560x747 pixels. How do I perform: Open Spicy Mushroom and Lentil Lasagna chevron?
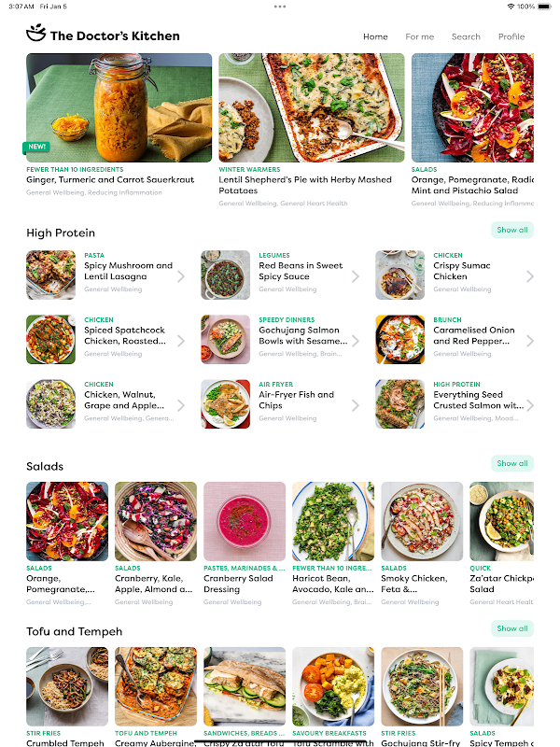pos(181,276)
